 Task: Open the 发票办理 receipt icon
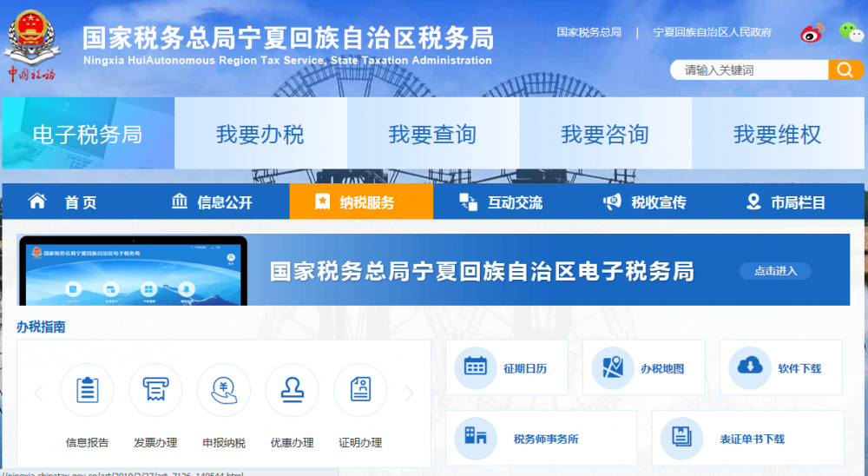155,390
